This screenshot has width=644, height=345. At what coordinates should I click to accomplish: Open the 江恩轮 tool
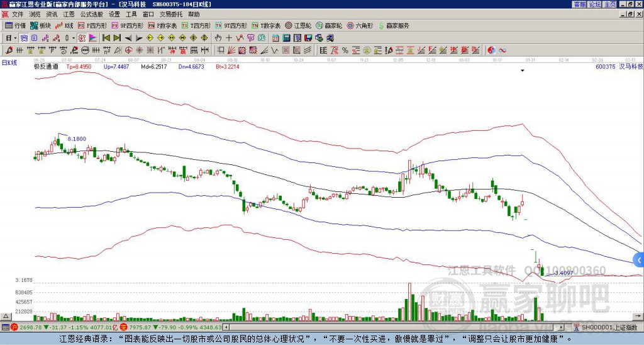tap(298, 25)
